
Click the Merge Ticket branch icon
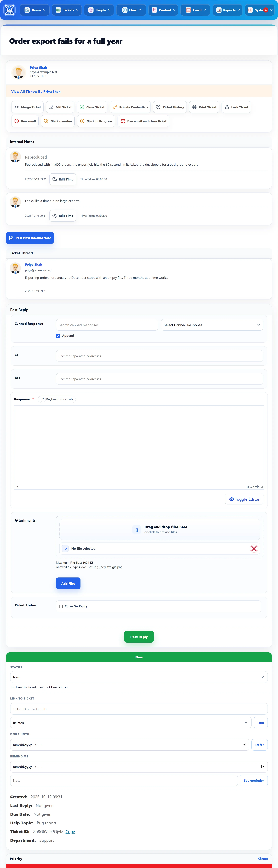pyautogui.click(x=16, y=107)
